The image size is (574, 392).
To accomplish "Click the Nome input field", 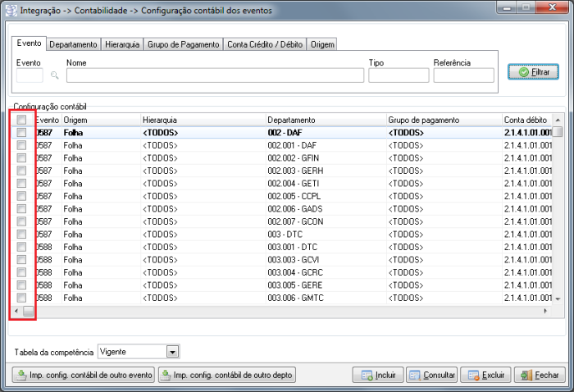I will pos(215,75).
